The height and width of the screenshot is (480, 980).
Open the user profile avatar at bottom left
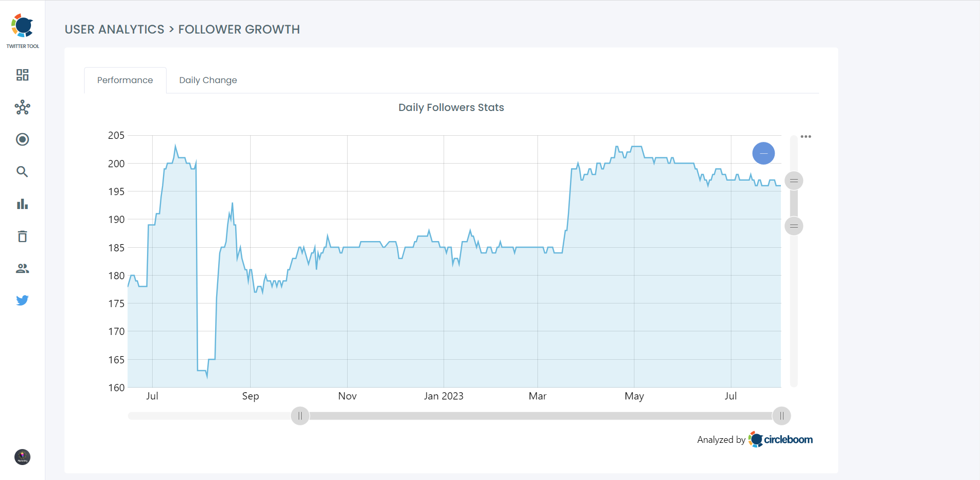pos(21,457)
